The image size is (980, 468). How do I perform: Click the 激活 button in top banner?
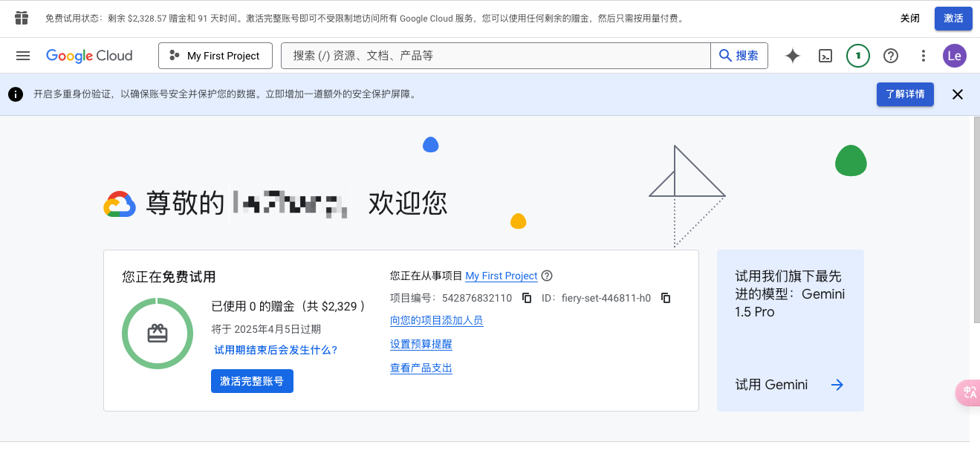click(953, 19)
